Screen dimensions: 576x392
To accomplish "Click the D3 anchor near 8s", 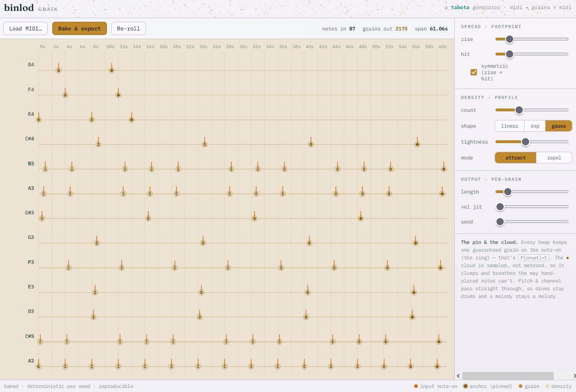I will click(x=94, y=317).
